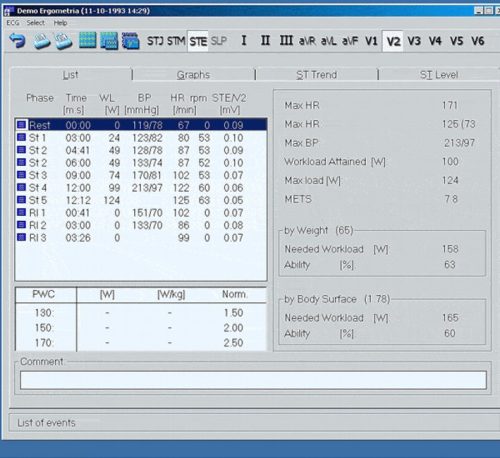Click the overlapping grids icon
The width and height of the screenshot is (500, 458).
click(x=109, y=41)
